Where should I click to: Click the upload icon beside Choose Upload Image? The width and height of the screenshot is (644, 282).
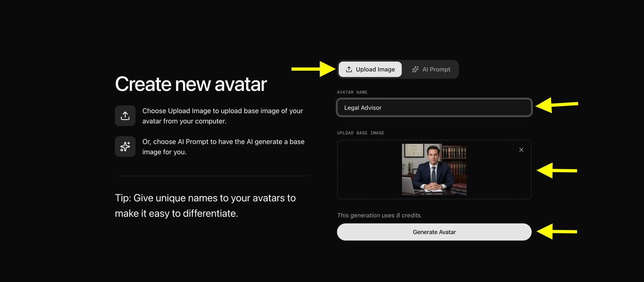click(x=125, y=116)
